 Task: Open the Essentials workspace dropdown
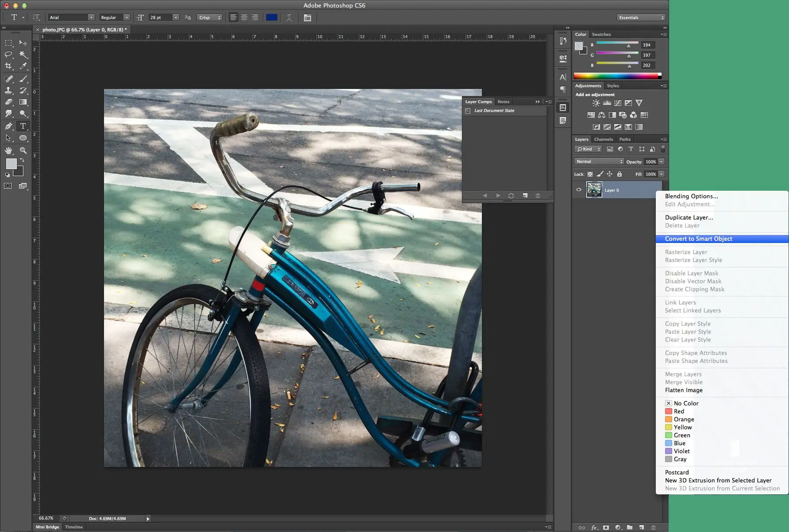click(x=641, y=17)
